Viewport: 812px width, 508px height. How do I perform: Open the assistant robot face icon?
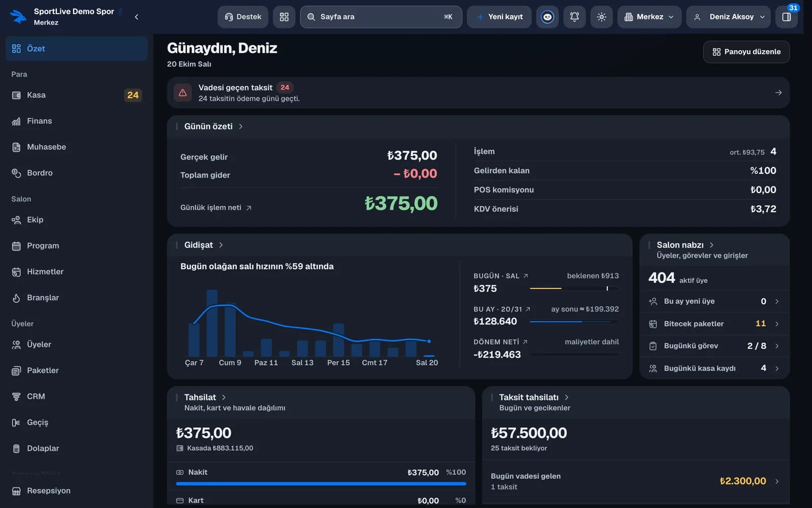548,17
